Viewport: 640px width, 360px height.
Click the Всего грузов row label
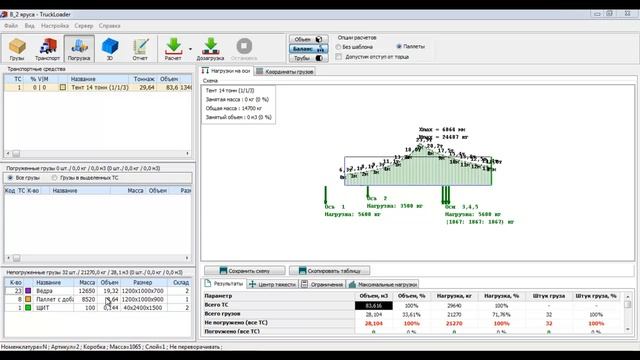point(222,314)
